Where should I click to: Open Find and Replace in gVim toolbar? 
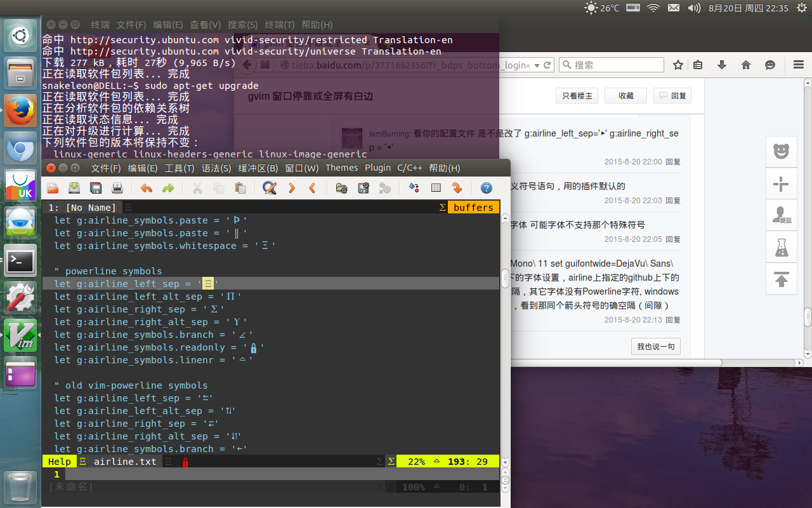(270, 188)
